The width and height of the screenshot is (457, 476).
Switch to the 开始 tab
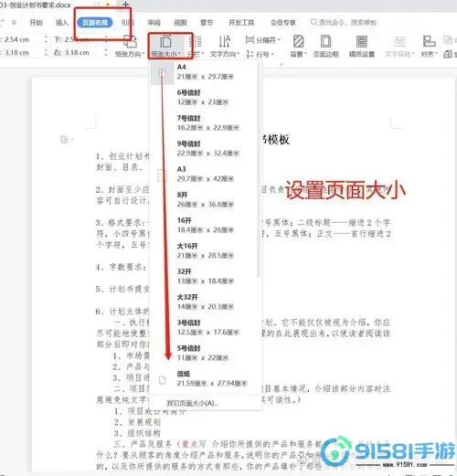tap(36, 23)
